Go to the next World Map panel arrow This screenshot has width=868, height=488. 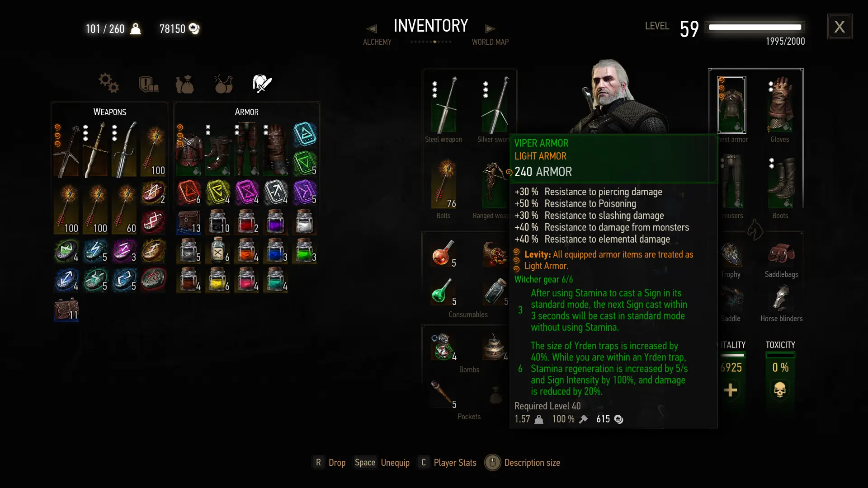pos(490,29)
